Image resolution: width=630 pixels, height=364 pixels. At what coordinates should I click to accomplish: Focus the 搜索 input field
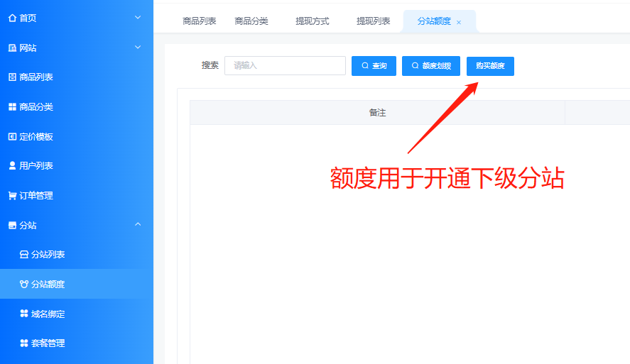(x=285, y=66)
